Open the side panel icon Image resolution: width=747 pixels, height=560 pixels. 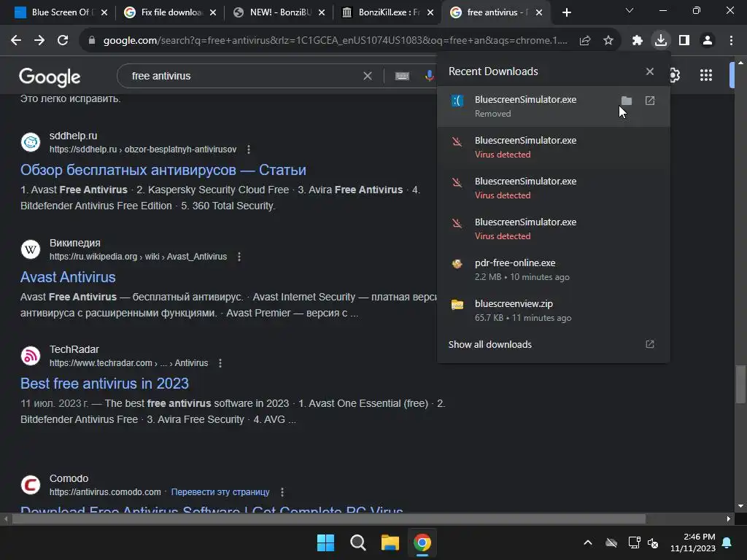tap(684, 41)
